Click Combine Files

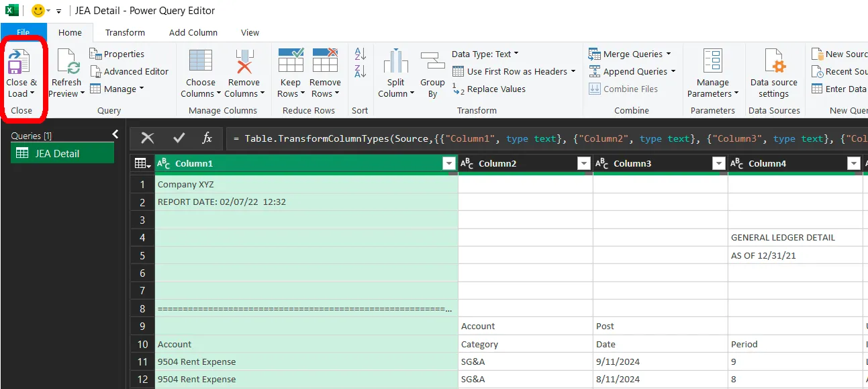(623, 89)
